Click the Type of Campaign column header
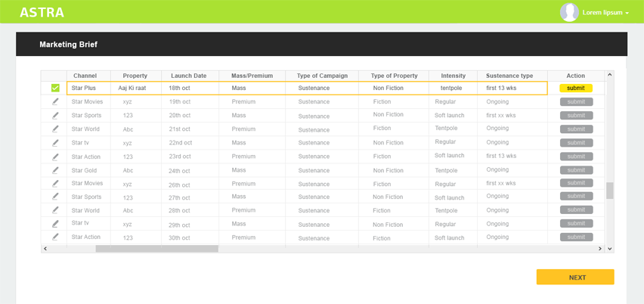644x304 pixels. pos(322,76)
